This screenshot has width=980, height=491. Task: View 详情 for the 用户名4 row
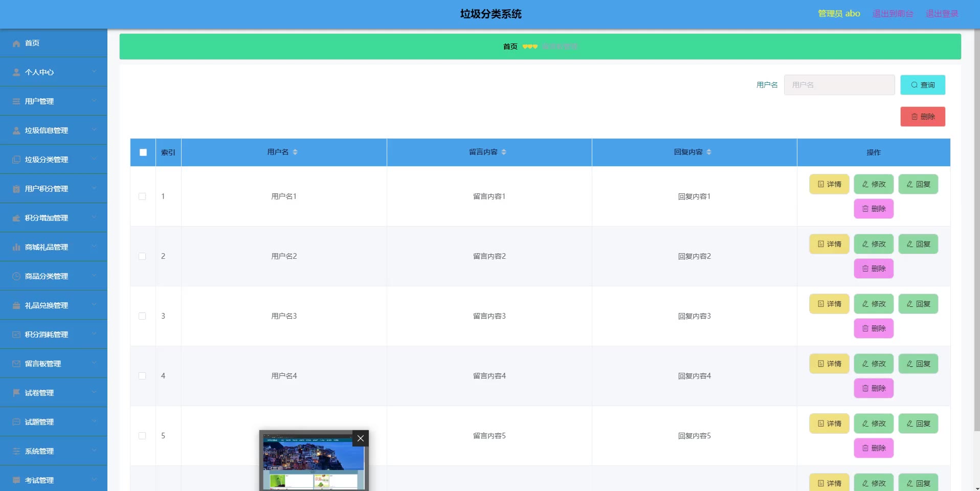[829, 364]
